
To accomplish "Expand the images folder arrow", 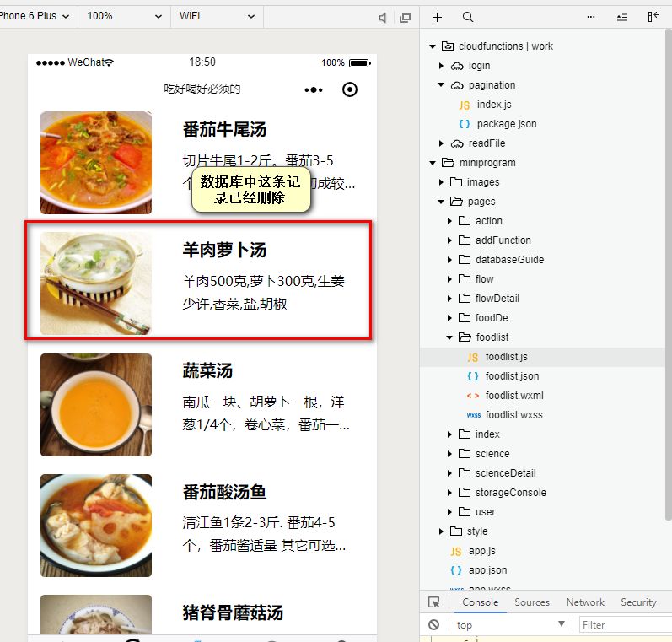I will [441, 182].
